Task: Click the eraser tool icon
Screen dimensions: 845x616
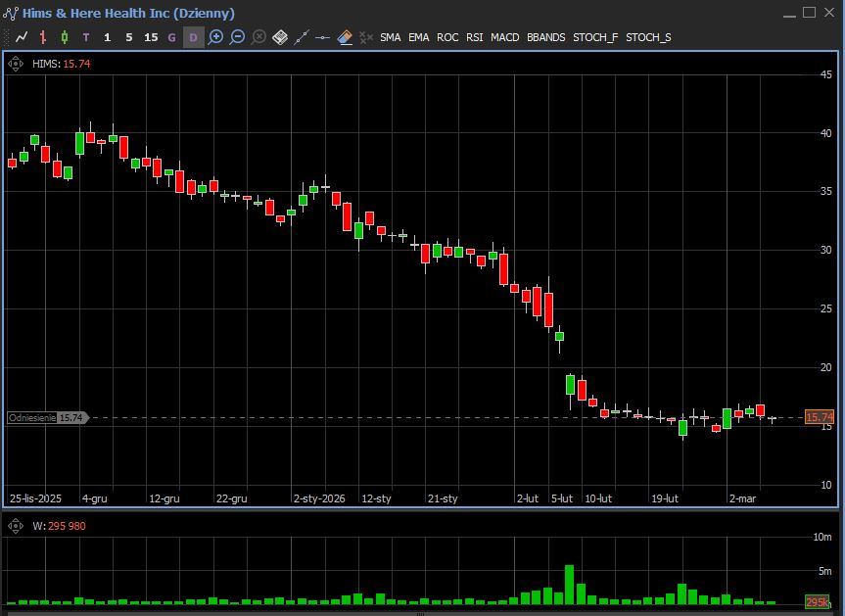Action: click(345, 37)
